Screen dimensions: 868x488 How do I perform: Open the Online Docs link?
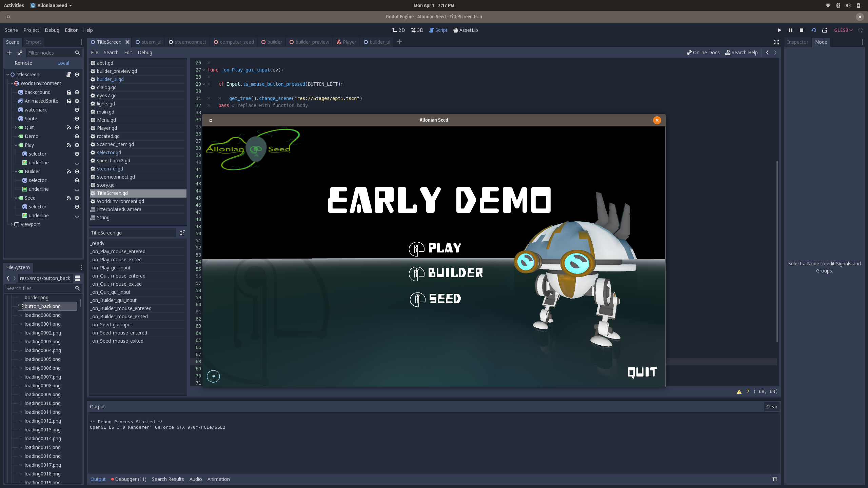[x=703, y=53]
